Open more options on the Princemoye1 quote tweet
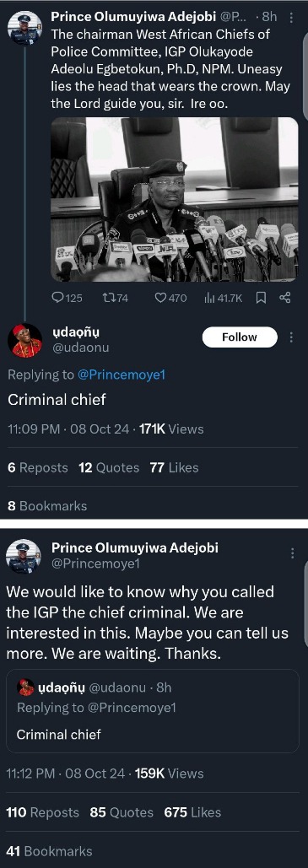308x868 pixels. point(292,553)
